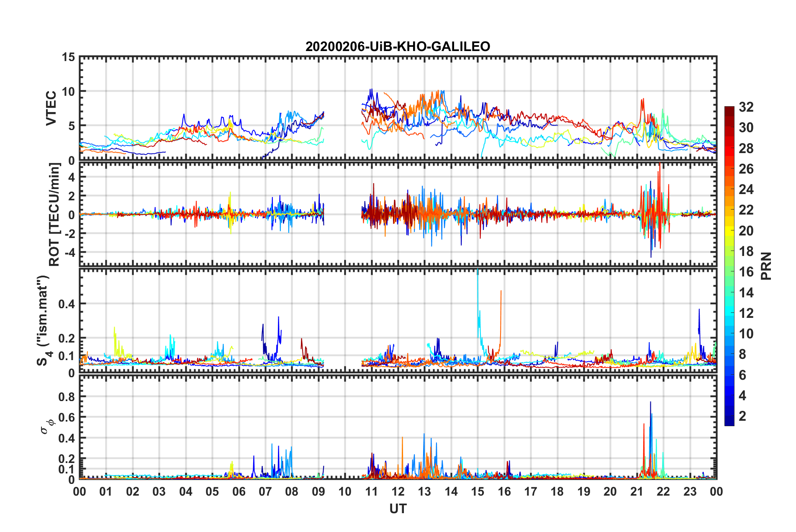Click x-axis hour tick label 03

tap(159, 491)
